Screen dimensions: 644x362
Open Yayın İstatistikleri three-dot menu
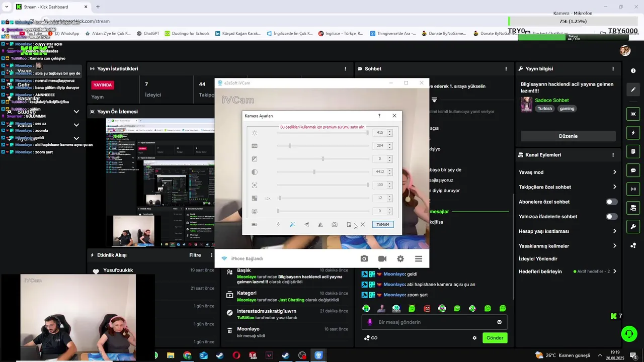(345, 69)
